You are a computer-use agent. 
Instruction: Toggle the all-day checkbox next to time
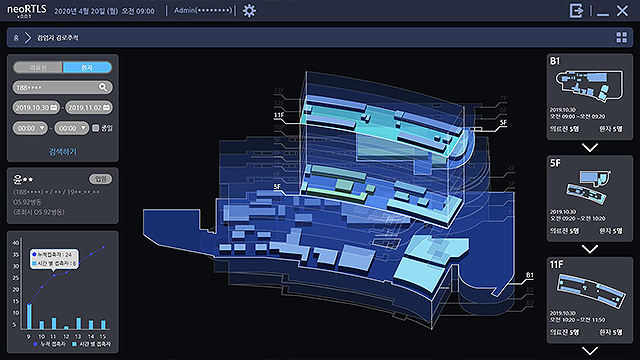pyautogui.click(x=96, y=128)
